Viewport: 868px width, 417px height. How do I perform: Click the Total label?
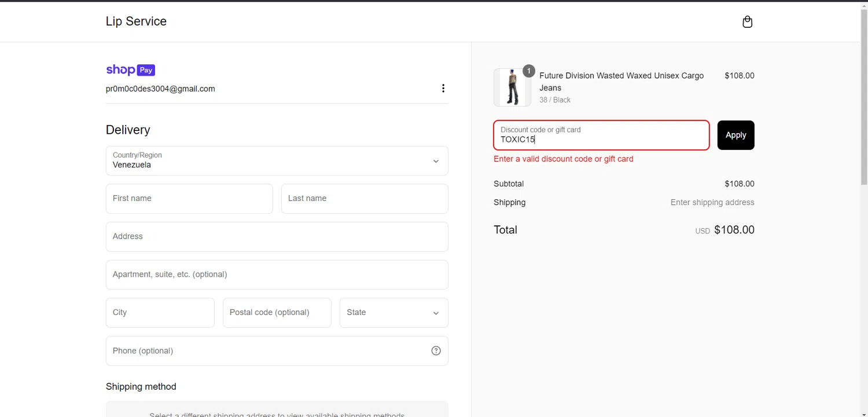point(505,230)
